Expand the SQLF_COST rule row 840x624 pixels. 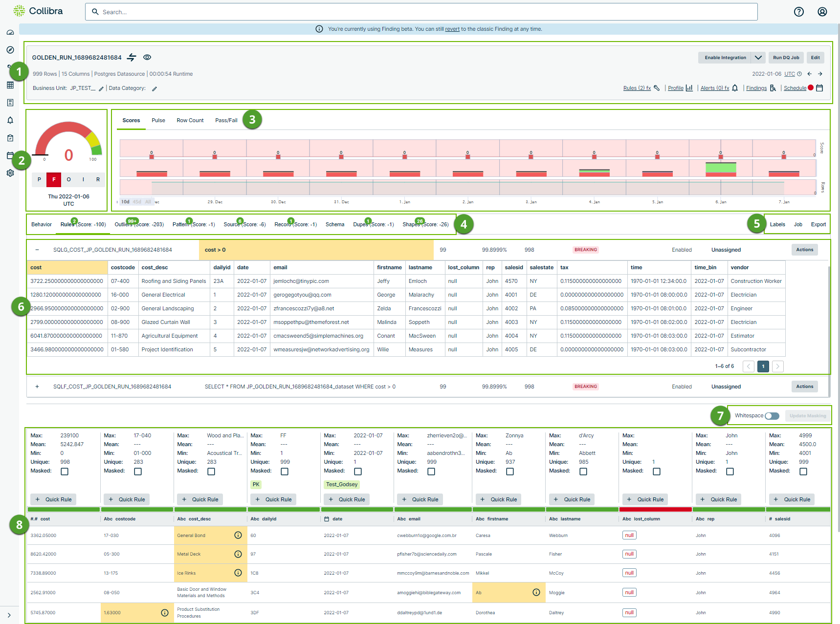tap(37, 387)
